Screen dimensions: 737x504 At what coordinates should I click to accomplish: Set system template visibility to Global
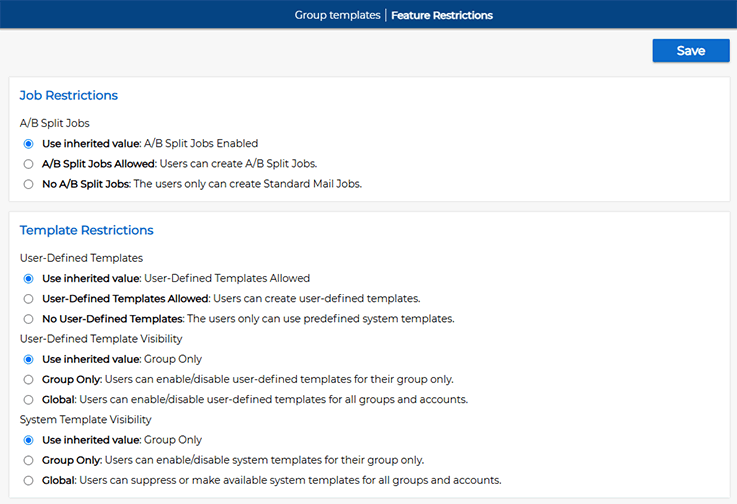pos(29,481)
